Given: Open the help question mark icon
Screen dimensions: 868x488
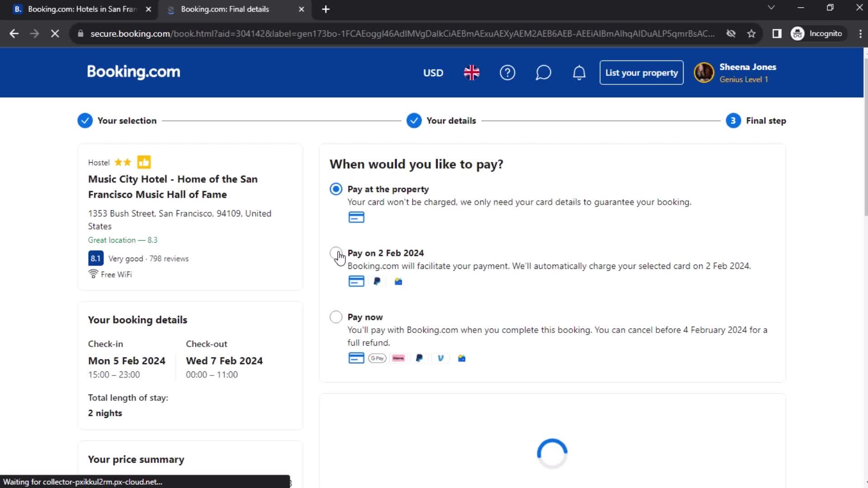Looking at the screenshot, I should (507, 72).
